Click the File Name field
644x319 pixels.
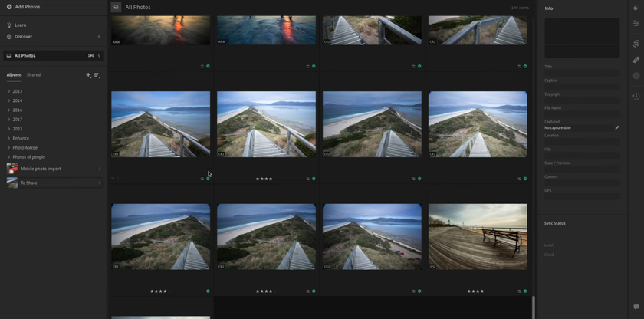tap(582, 114)
